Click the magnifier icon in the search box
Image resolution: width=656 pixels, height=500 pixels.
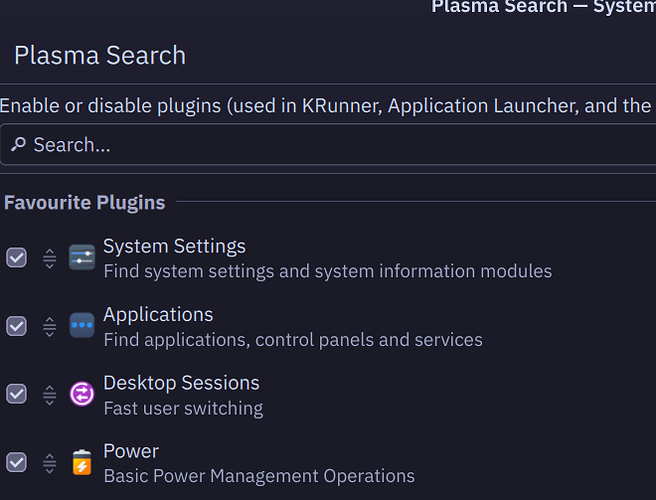point(19,145)
